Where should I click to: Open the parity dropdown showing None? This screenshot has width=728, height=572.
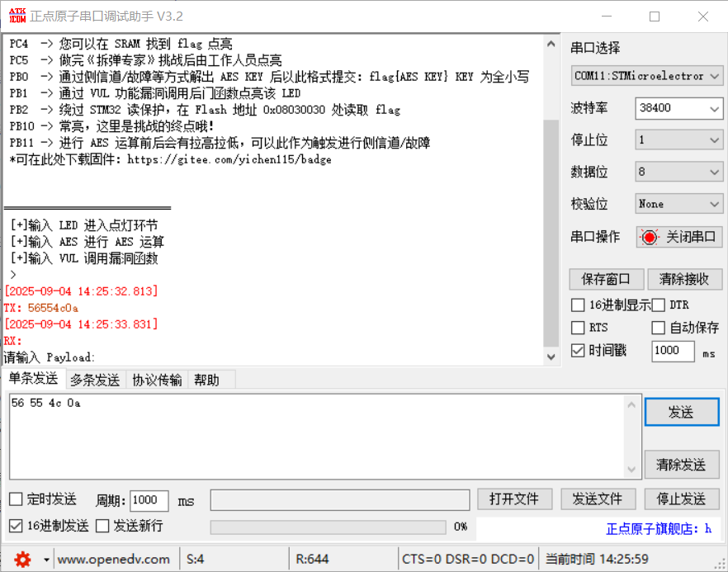pos(678,204)
